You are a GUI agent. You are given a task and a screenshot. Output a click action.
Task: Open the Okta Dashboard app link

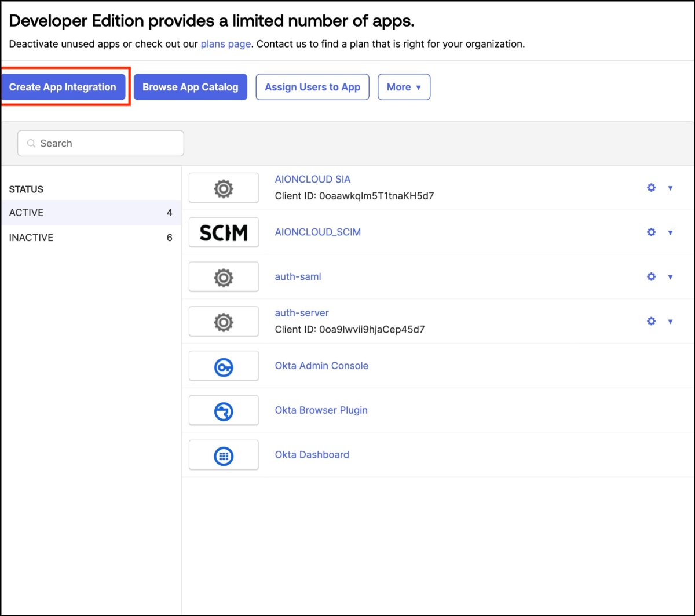point(312,455)
